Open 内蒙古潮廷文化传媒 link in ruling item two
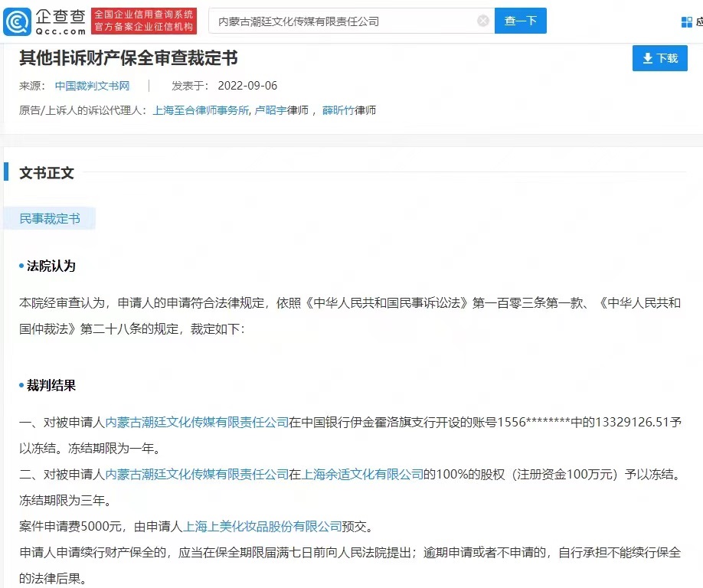Viewport: 703px width, 588px height. tap(197, 475)
